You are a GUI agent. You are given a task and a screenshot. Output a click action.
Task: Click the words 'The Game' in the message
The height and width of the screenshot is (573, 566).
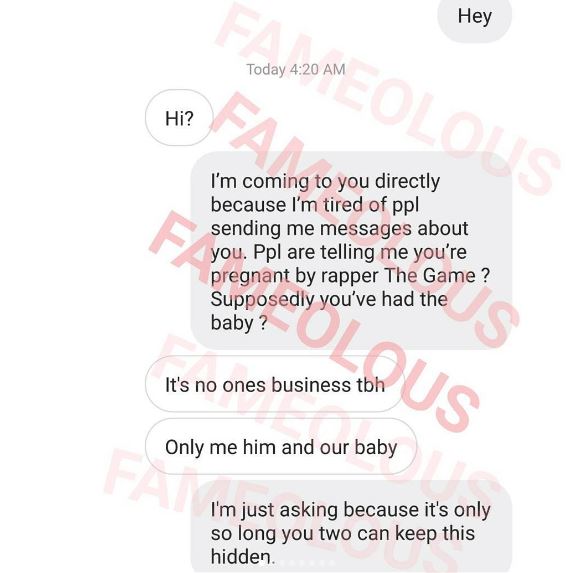point(430,276)
